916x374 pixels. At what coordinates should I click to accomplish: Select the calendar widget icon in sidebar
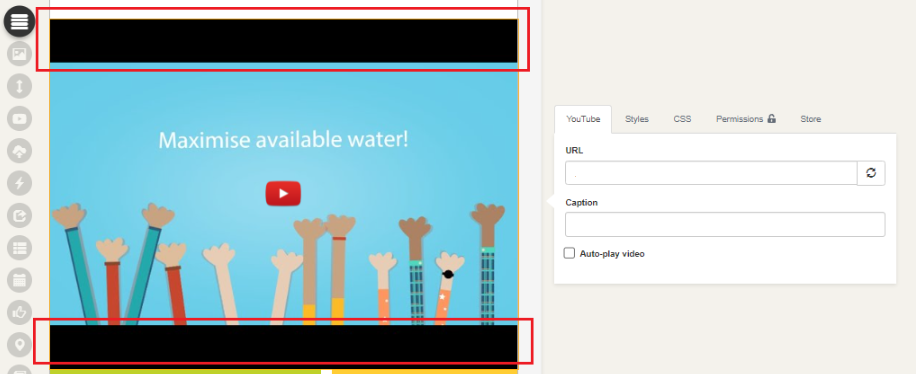(19, 280)
